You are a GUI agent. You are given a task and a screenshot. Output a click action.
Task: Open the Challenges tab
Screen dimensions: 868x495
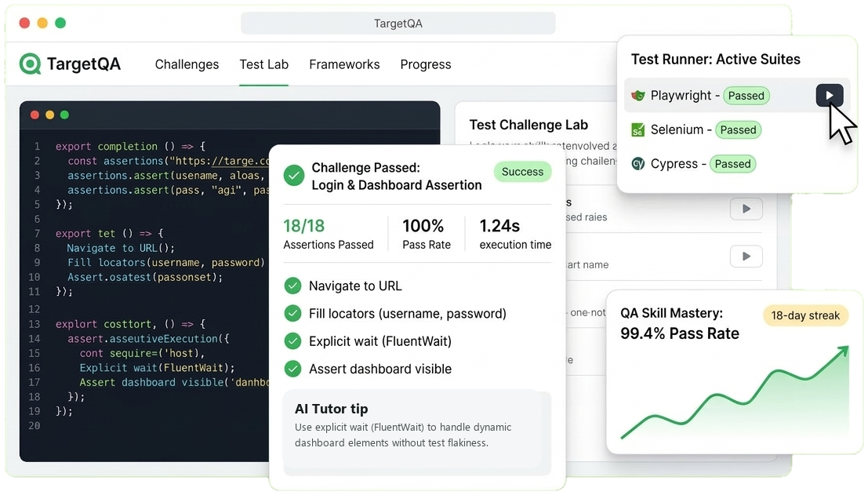click(187, 64)
